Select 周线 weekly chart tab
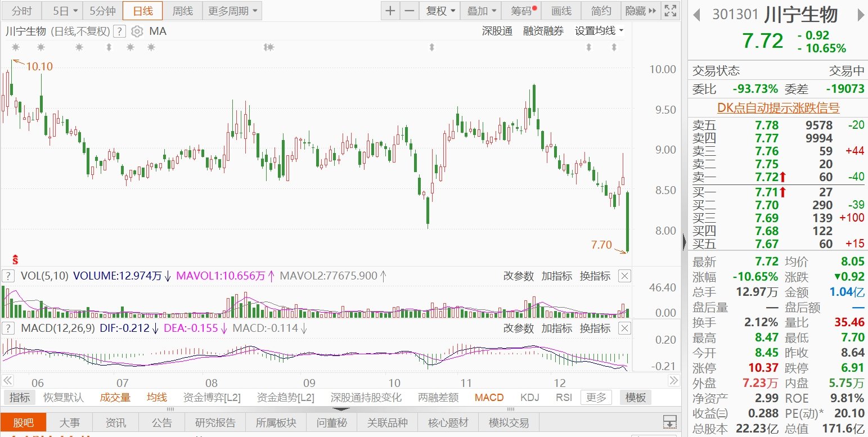Screen dimensions: 868x437 182,11
